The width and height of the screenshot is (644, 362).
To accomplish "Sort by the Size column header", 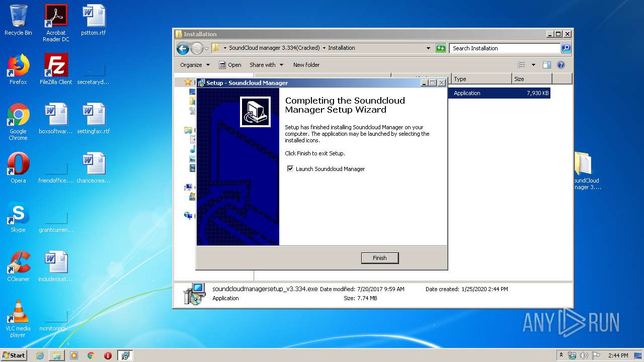I will 532,79.
